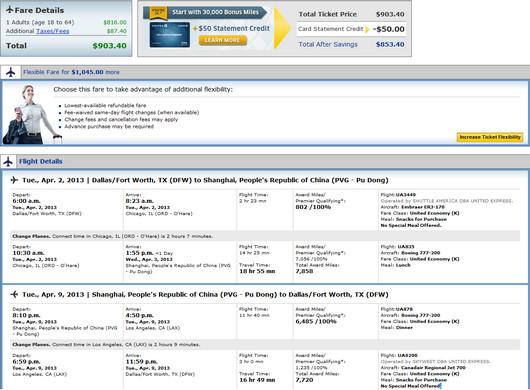530x390 pixels.
Task: Click the airplane icon in Flexible Fare header
Action: [x=10, y=72]
